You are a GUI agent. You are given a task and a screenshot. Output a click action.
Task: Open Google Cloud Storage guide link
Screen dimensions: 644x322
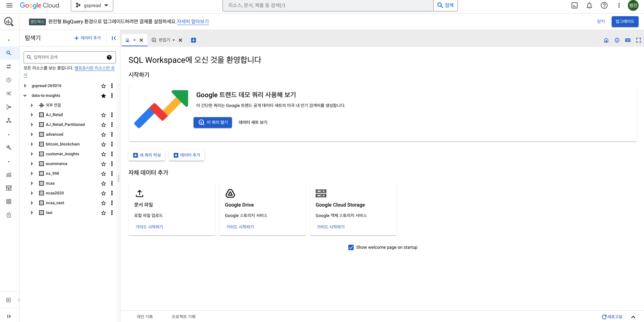point(331,227)
